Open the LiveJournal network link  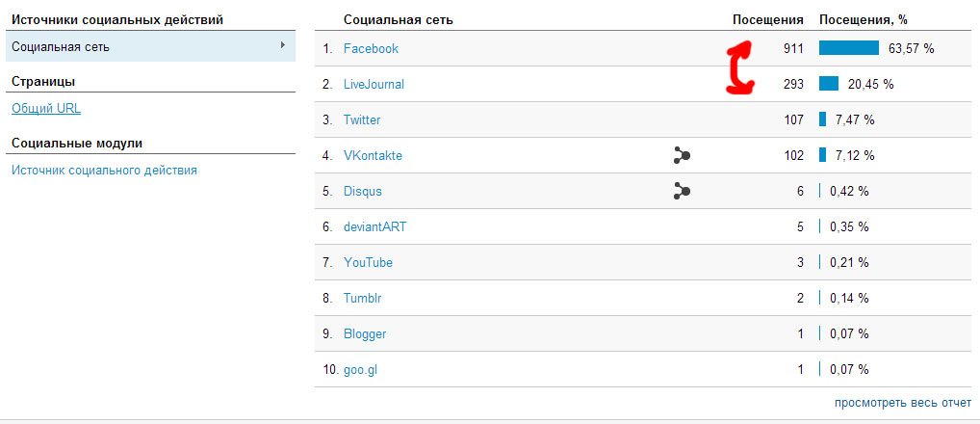point(374,85)
